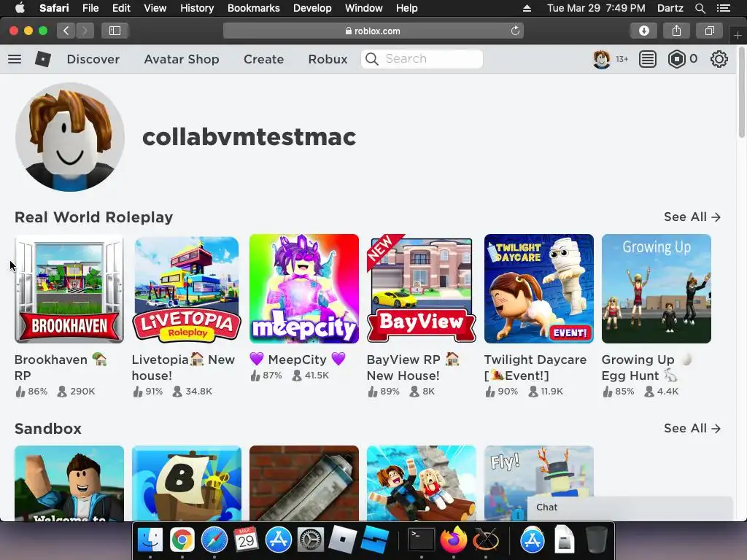Viewport: 747px width, 560px height.
Task: Launch Roblox Player from the Dock
Action: coord(343,540)
